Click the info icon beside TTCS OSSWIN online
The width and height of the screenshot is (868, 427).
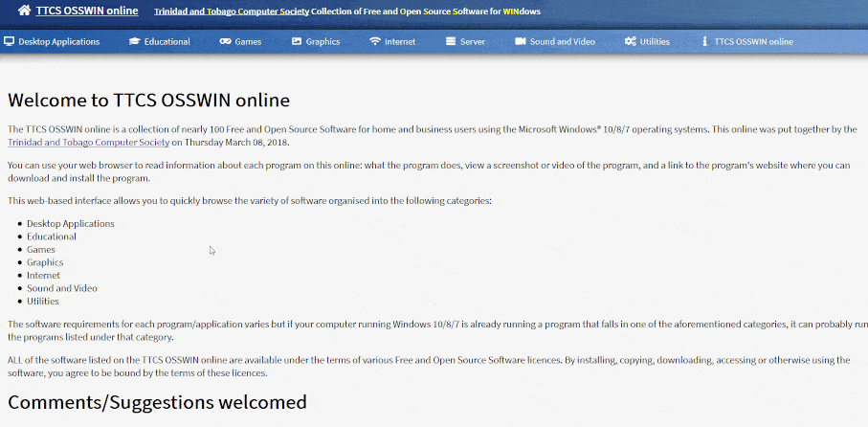(704, 41)
